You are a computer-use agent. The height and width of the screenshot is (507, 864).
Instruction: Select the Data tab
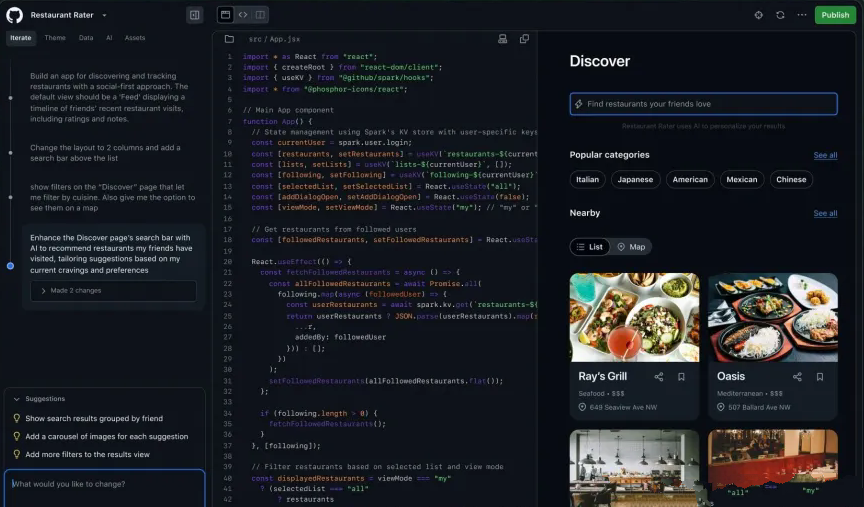pyautogui.click(x=86, y=38)
